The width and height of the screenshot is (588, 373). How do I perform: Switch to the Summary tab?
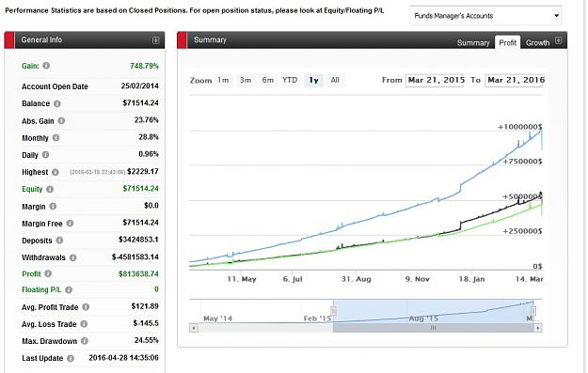click(473, 42)
